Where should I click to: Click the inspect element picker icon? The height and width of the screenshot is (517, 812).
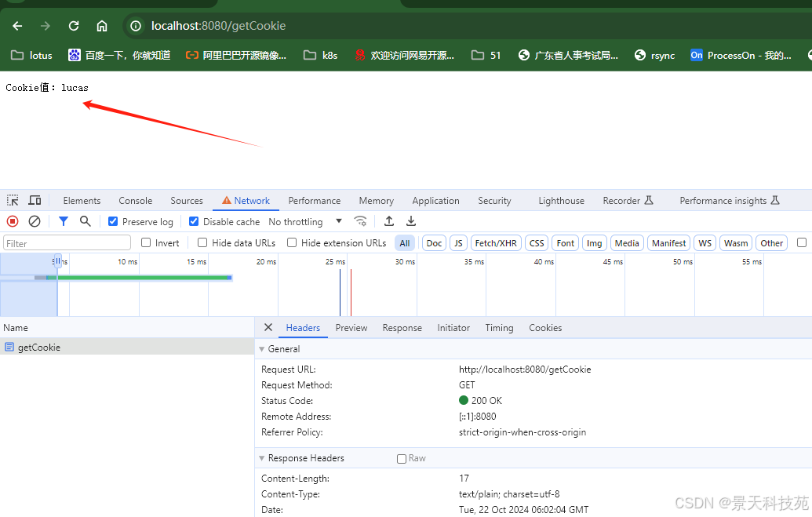click(13, 201)
